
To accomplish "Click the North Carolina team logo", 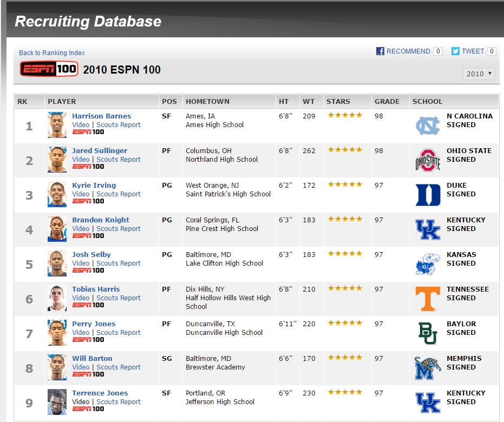I will [x=428, y=126].
